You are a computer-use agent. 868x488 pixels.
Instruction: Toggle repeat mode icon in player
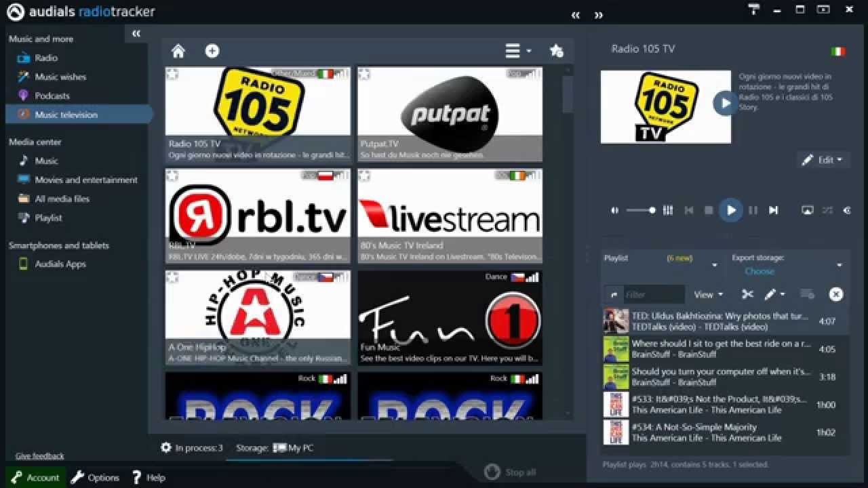(846, 210)
